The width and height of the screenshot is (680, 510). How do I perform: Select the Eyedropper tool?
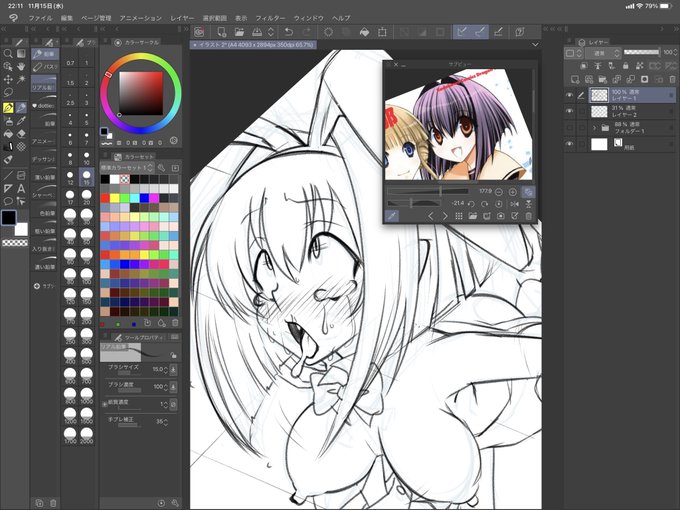tap(21, 121)
